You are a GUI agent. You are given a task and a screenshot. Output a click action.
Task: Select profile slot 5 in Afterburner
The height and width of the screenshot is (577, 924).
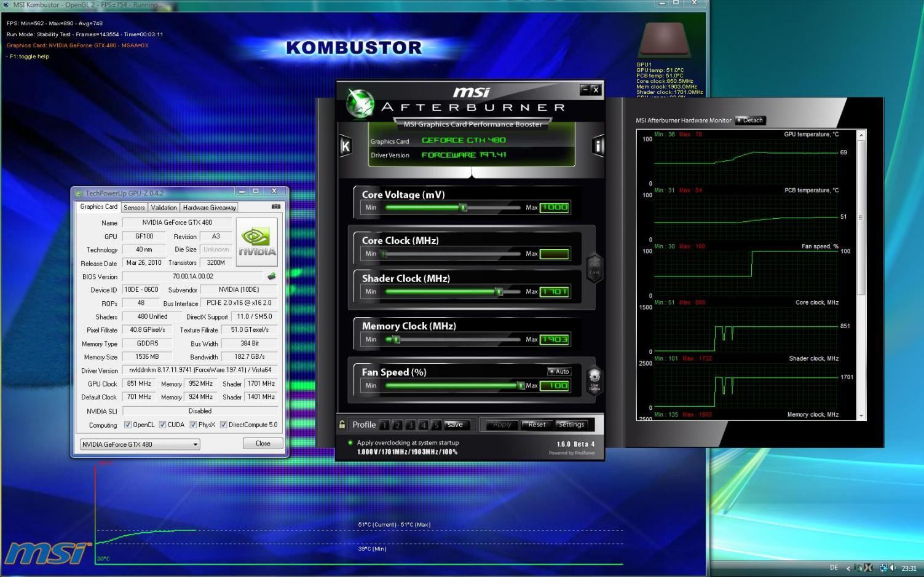[436, 425]
